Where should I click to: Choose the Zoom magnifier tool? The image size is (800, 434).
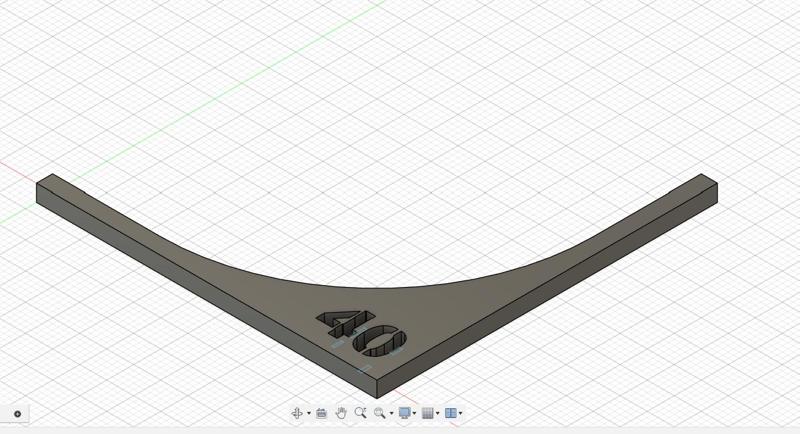(x=360, y=413)
